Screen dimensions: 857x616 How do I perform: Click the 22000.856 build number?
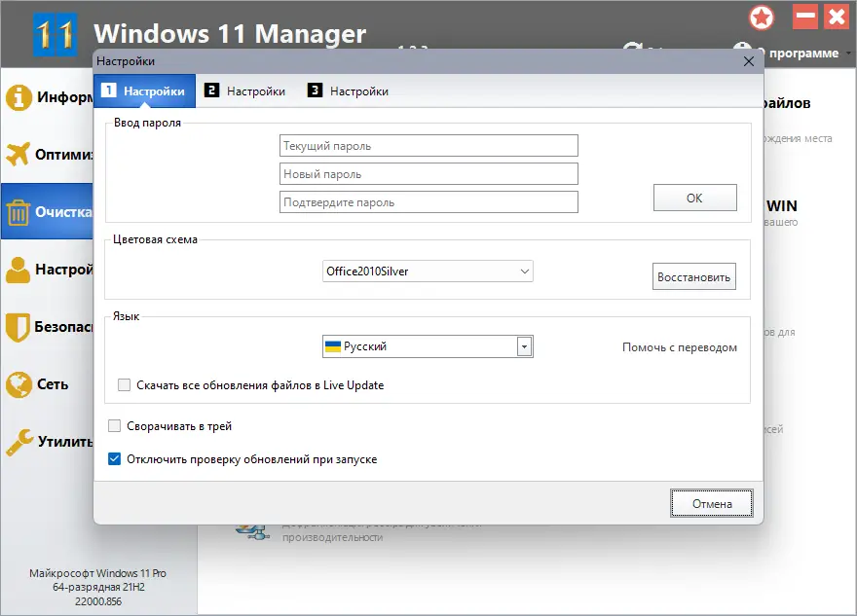(98, 601)
